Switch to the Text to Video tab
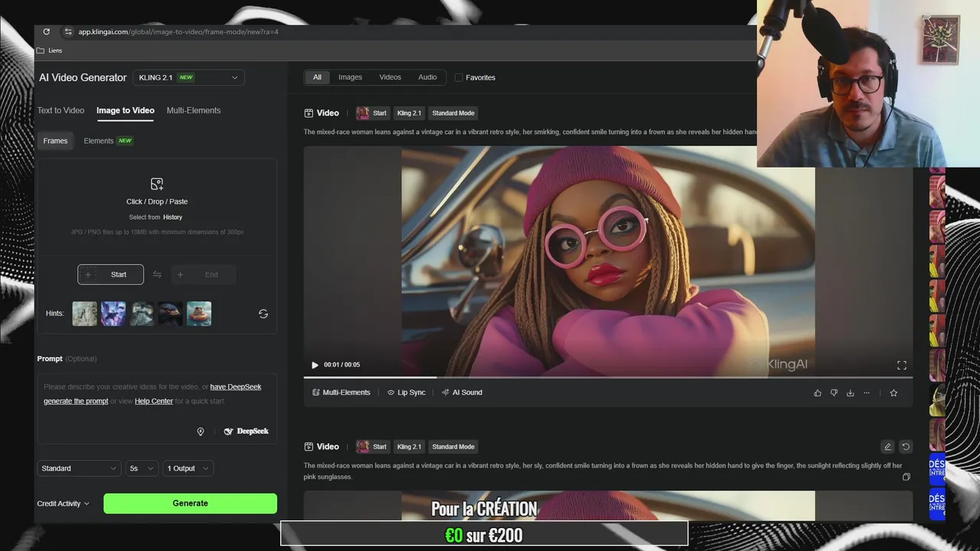 coord(60,110)
